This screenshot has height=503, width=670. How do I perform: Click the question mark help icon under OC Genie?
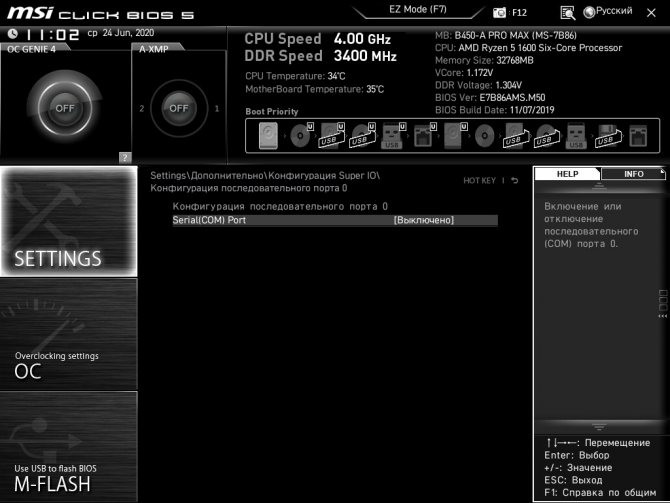125,157
